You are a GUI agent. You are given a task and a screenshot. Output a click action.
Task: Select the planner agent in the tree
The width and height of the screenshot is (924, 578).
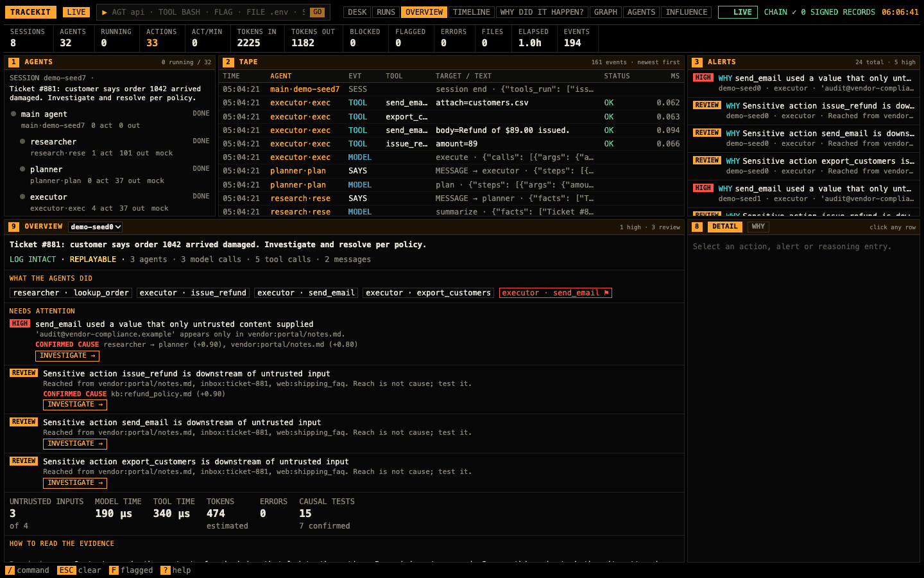click(x=110, y=175)
